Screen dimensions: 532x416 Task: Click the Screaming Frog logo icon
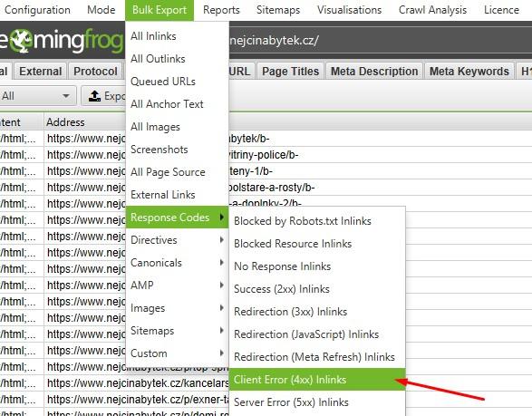(20, 41)
